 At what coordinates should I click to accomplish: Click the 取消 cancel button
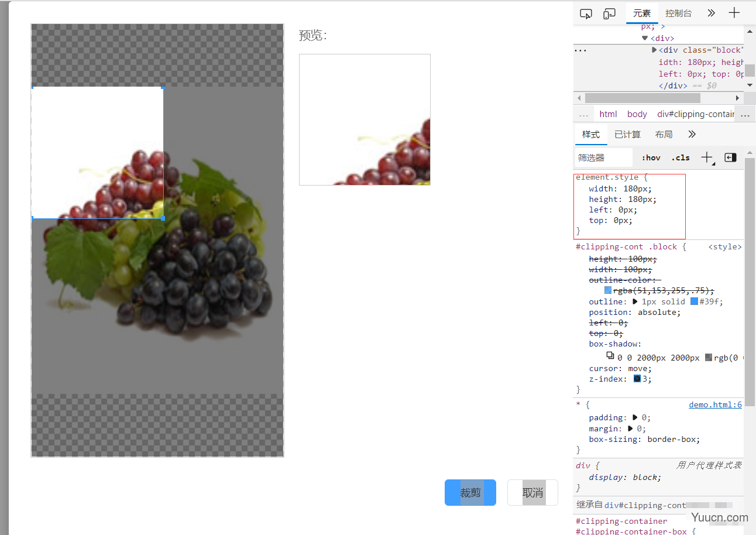coord(532,492)
